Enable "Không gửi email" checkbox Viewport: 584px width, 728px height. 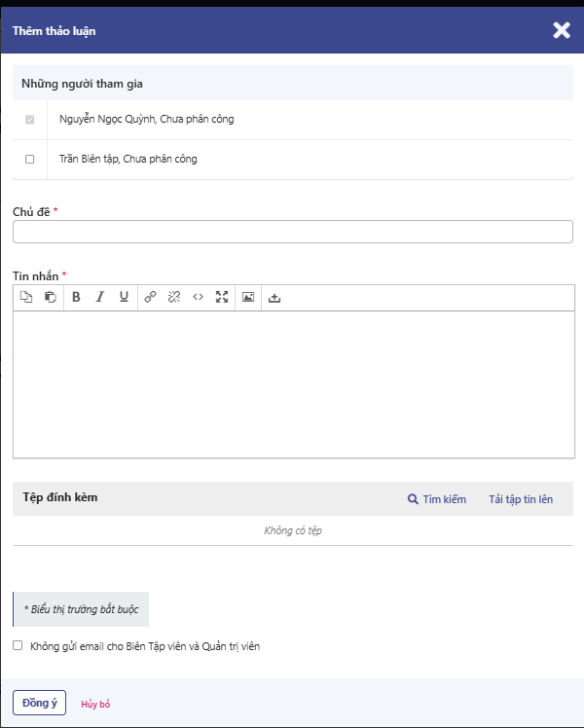[x=18, y=645]
